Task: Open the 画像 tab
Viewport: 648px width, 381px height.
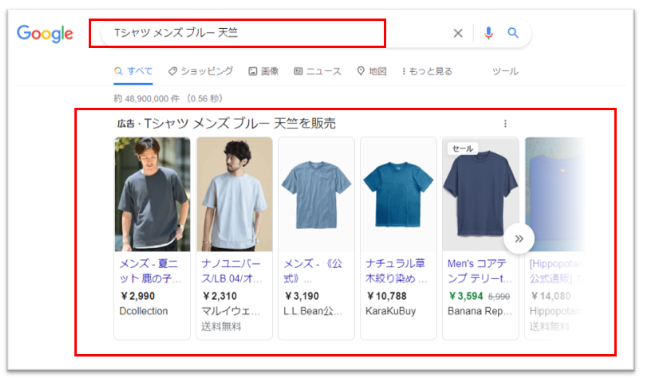Action: click(x=263, y=71)
